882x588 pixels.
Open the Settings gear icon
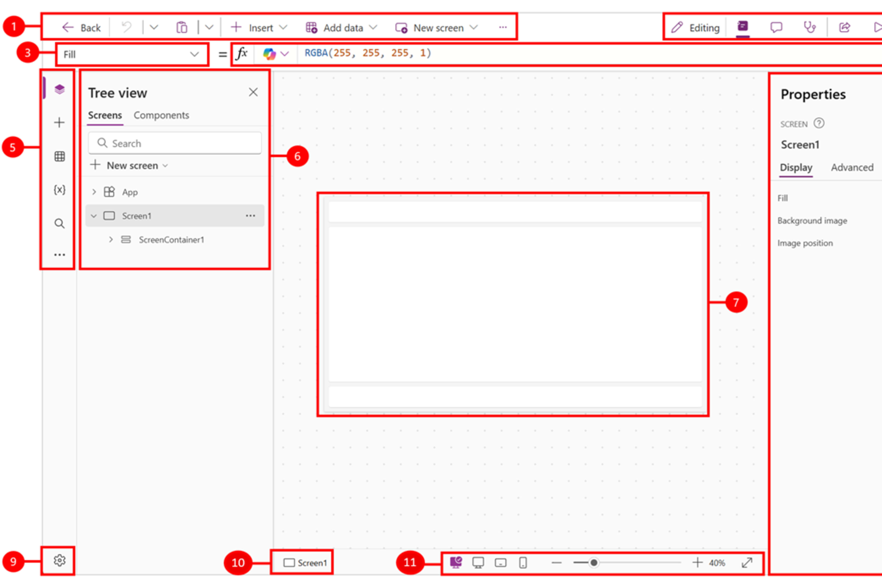[x=59, y=561]
